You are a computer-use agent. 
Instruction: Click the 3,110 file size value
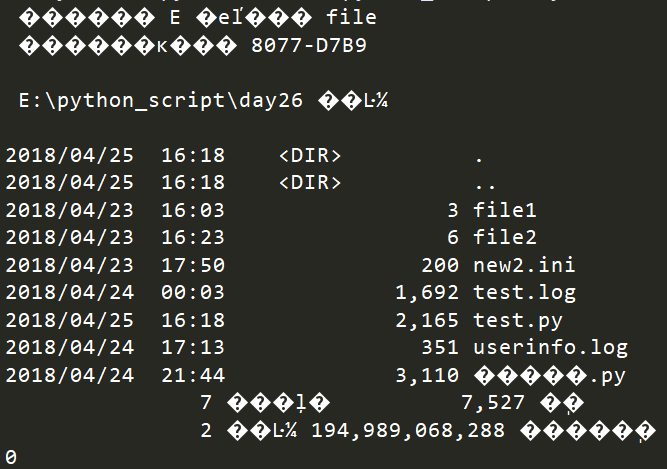point(427,375)
